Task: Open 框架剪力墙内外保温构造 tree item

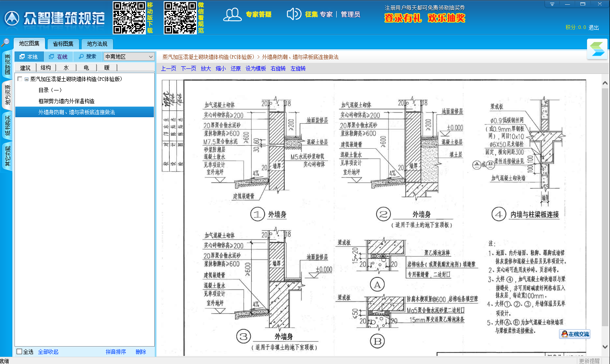Action: [x=66, y=101]
